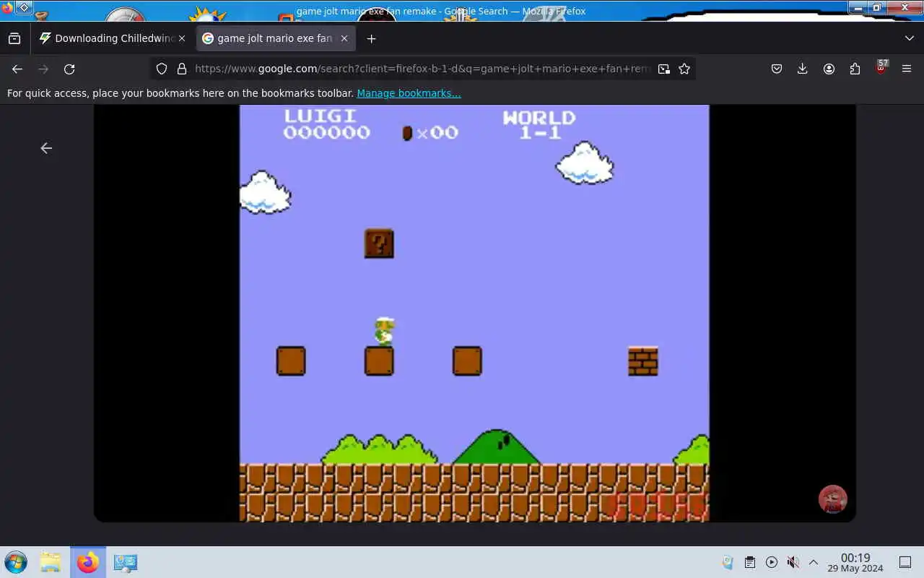View site security lock information
The height and width of the screenshot is (578, 924).
[182, 69]
